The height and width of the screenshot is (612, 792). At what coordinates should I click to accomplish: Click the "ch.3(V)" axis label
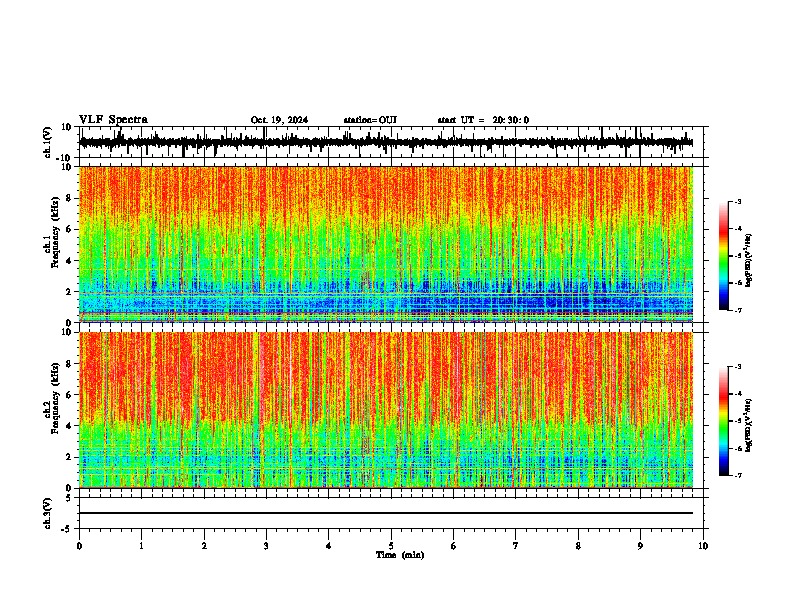click(48, 514)
